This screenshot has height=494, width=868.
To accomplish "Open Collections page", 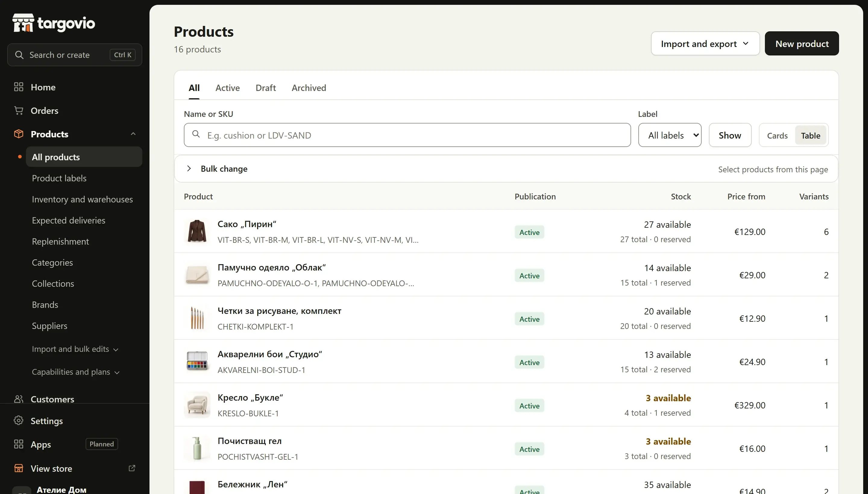I will click(x=53, y=284).
